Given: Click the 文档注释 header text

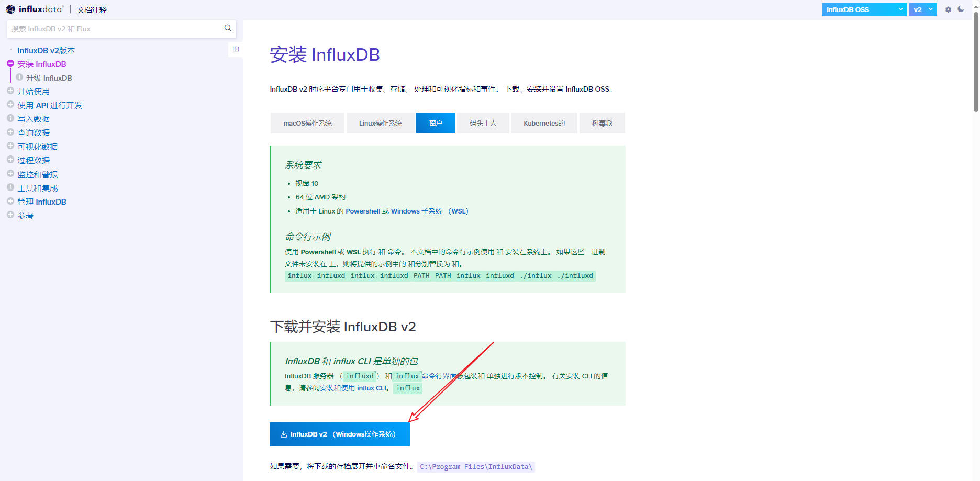Looking at the screenshot, I should (92, 10).
